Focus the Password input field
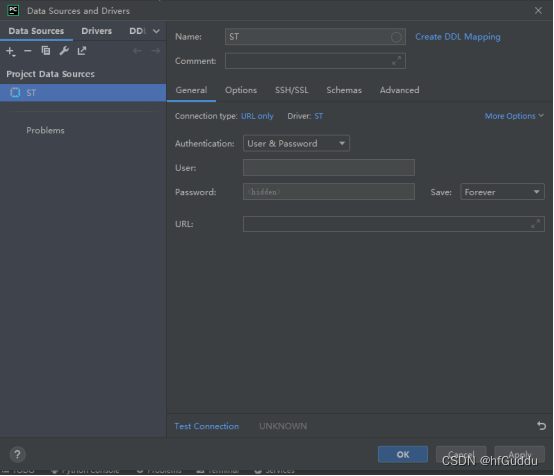 click(329, 192)
